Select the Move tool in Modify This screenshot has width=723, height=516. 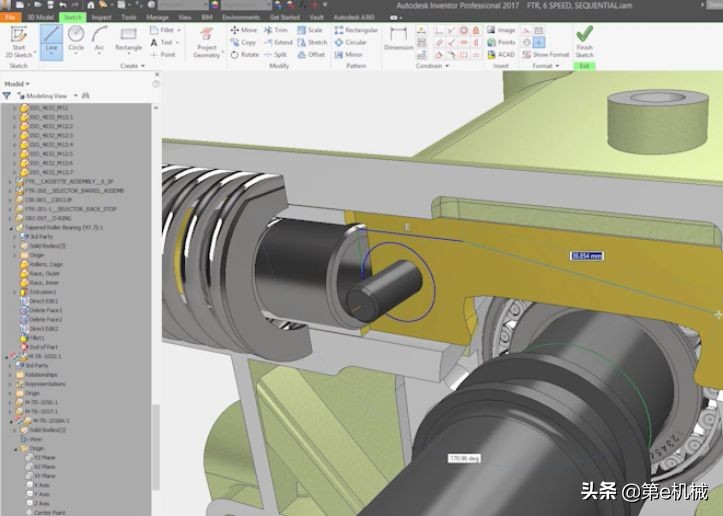243,30
